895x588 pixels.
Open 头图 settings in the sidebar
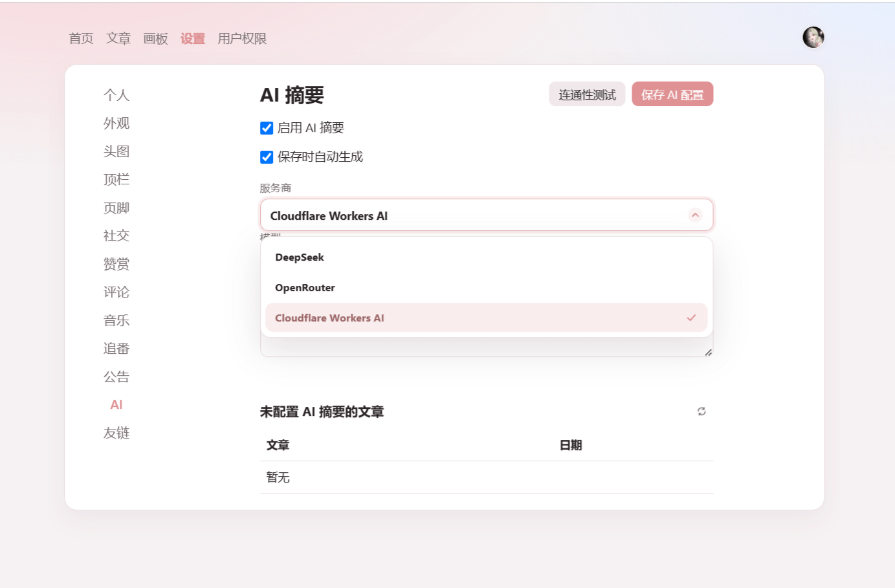116,151
